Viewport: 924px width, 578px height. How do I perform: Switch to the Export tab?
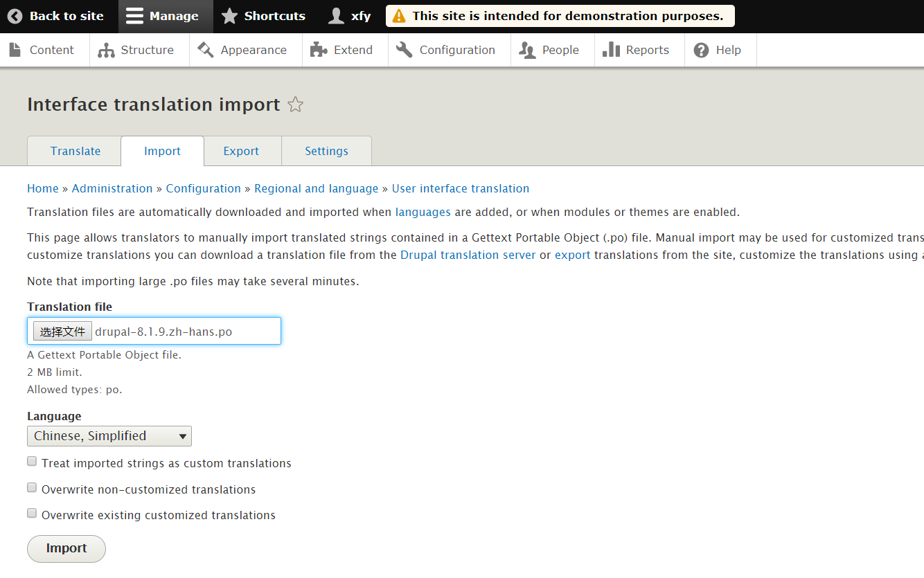coord(241,150)
